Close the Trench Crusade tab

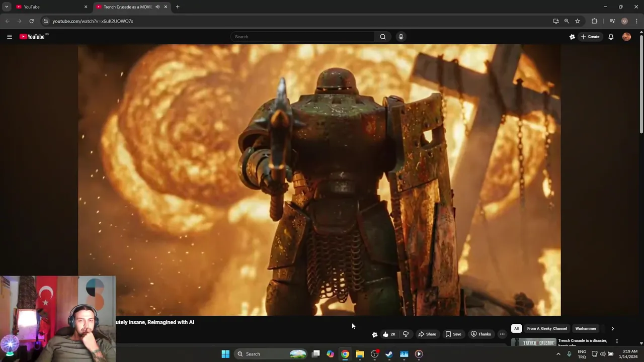(x=166, y=7)
